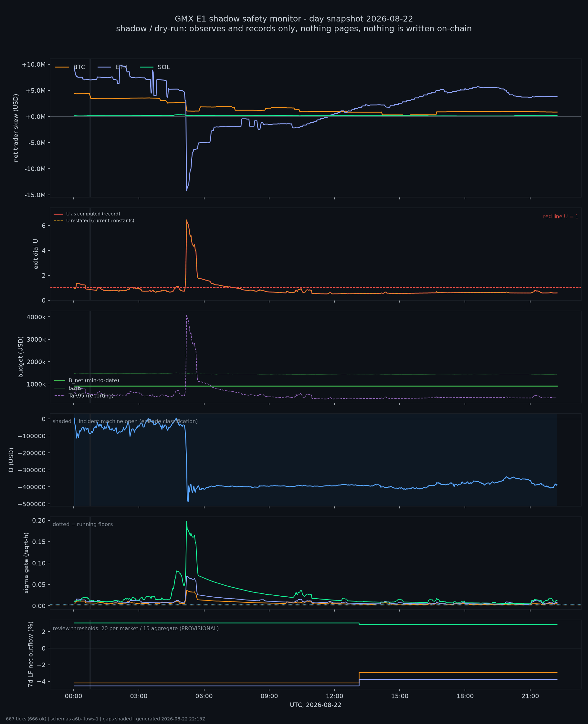Click the 'exit dial U' axis label
The width and height of the screenshot is (588, 724).
[x=36, y=254]
